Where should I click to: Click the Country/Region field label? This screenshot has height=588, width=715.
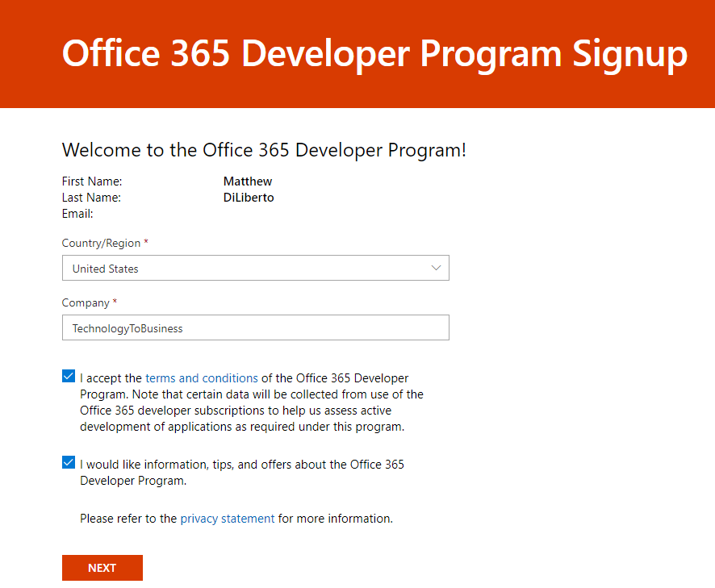[105, 243]
